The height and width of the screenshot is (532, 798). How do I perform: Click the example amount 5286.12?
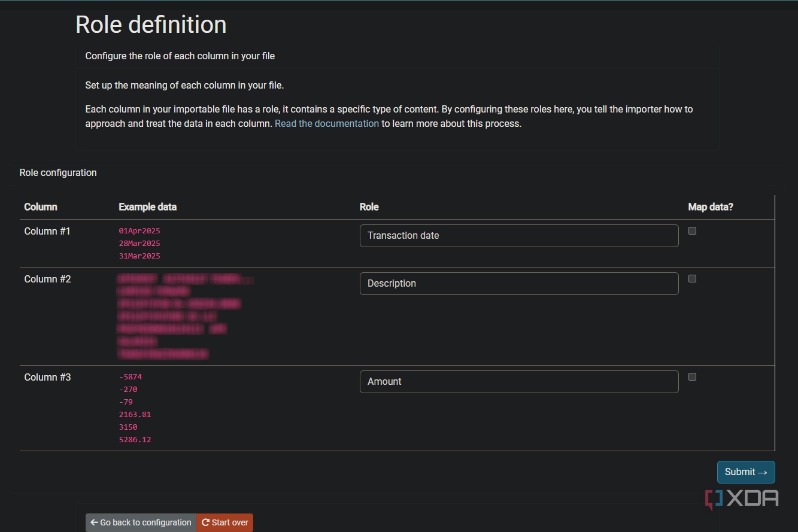pyautogui.click(x=135, y=440)
